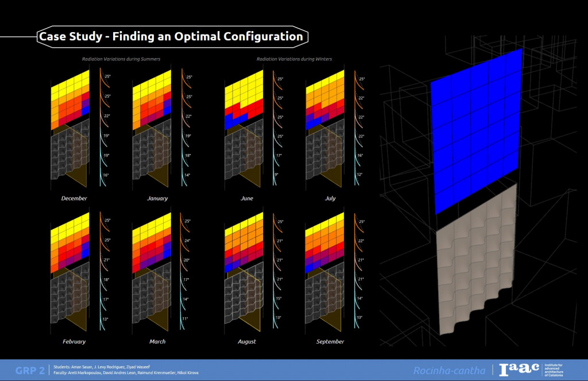The height and width of the screenshot is (381, 588).
Task: Click the August month label
Action: click(247, 342)
